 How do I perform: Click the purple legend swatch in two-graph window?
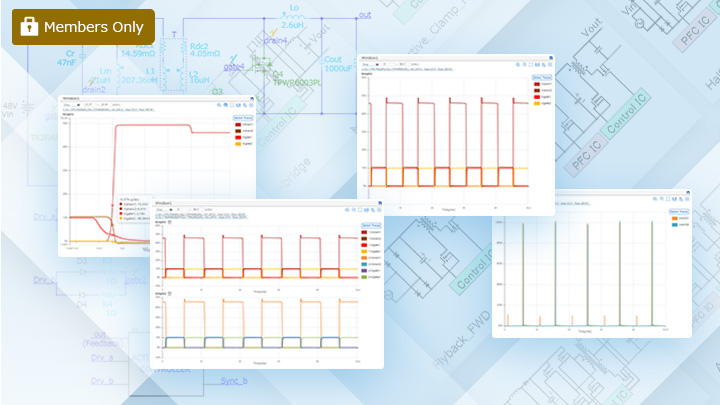coord(364,270)
